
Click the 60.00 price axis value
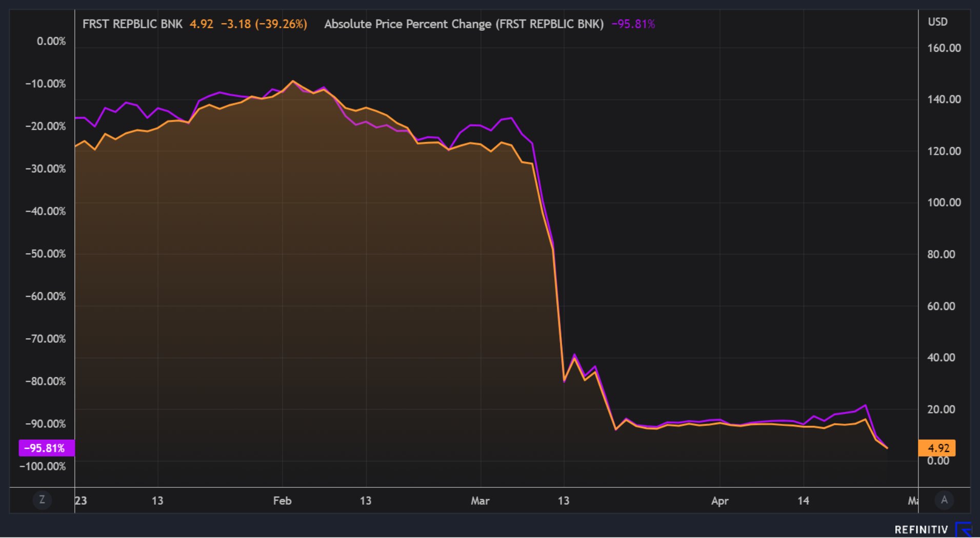point(941,306)
